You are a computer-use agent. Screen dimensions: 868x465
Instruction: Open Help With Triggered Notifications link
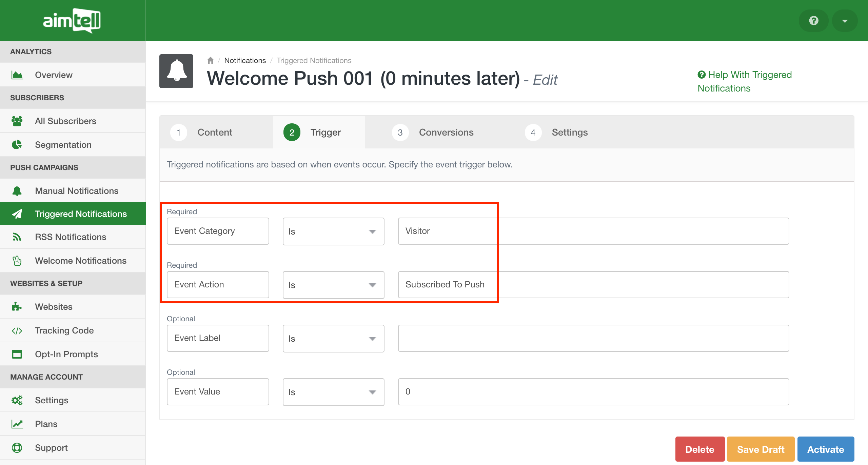click(x=744, y=81)
